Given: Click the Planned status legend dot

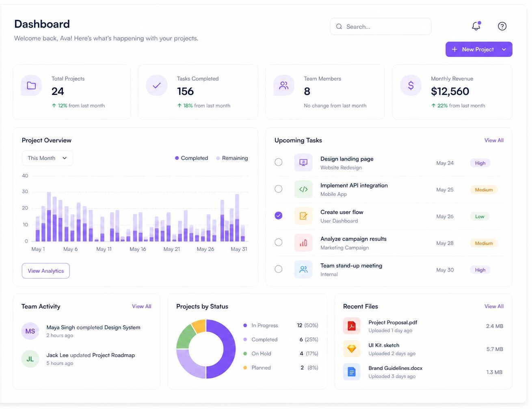Looking at the screenshot, I should point(245,368).
